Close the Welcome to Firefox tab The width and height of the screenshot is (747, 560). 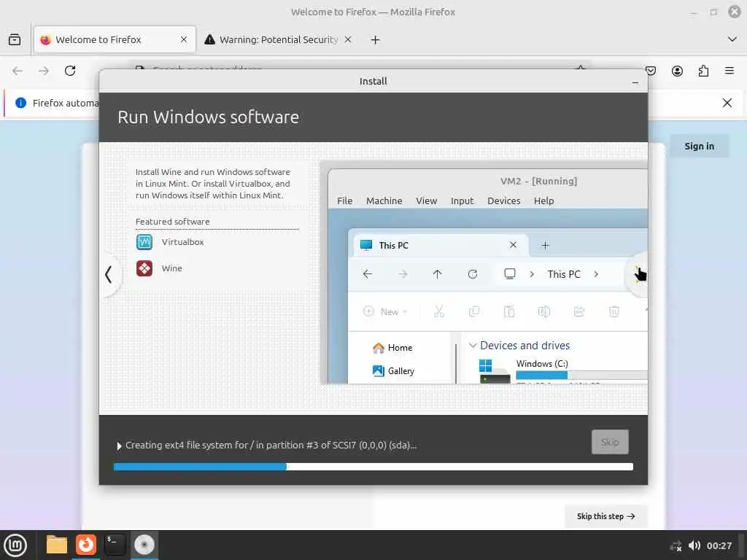(184, 39)
